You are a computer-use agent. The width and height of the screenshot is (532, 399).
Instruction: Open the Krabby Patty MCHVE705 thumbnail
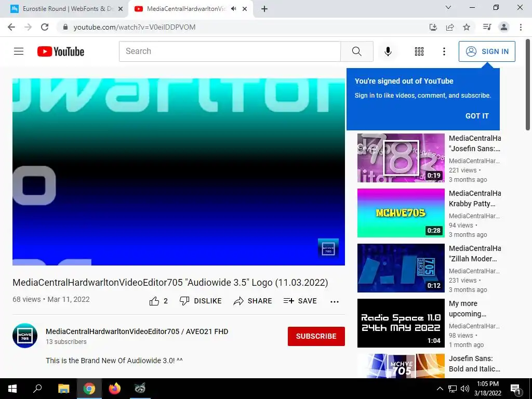pos(401,212)
